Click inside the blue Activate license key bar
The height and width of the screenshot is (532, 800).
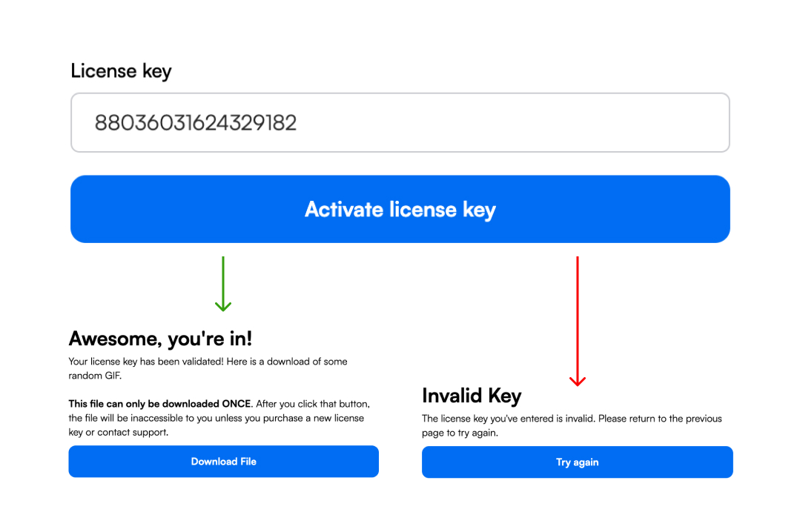point(400,209)
